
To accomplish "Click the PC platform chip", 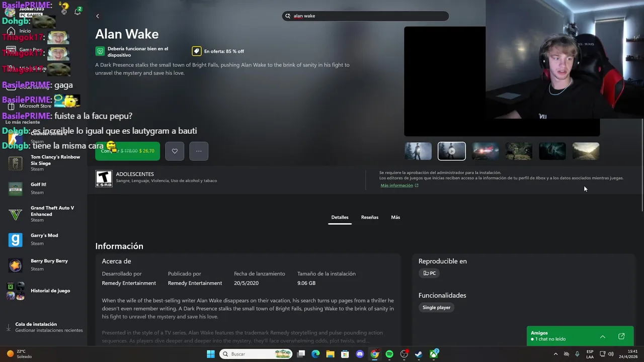I will pos(429,273).
